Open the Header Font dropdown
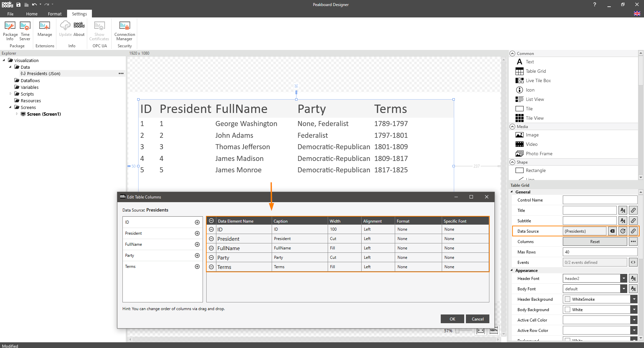 624,278
